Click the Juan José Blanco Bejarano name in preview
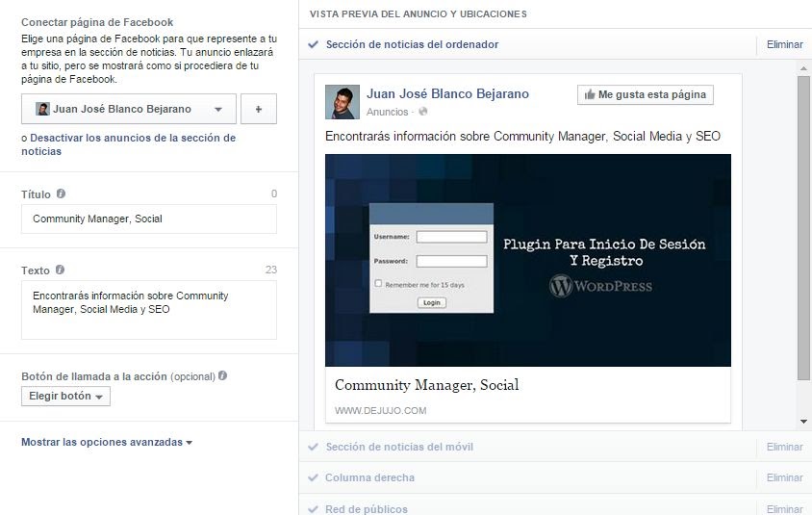 point(448,93)
